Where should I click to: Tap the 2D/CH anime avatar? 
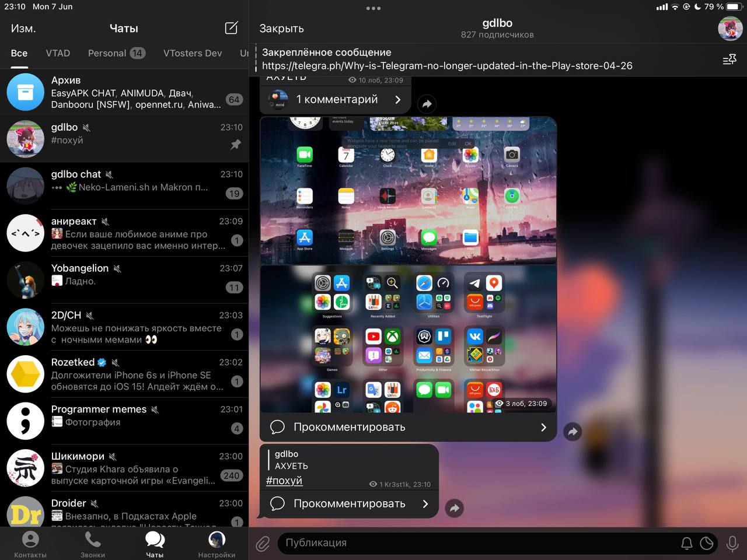pos(25,327)
